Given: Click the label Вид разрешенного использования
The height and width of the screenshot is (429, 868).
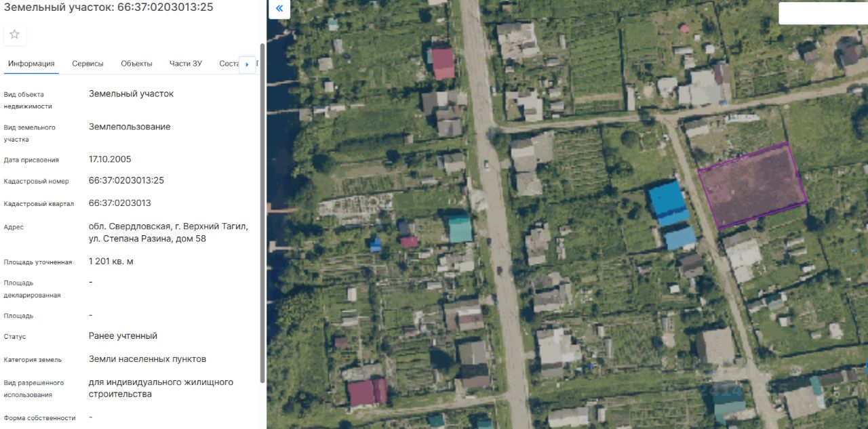Looking at the screenshot, I should (34, 388).
